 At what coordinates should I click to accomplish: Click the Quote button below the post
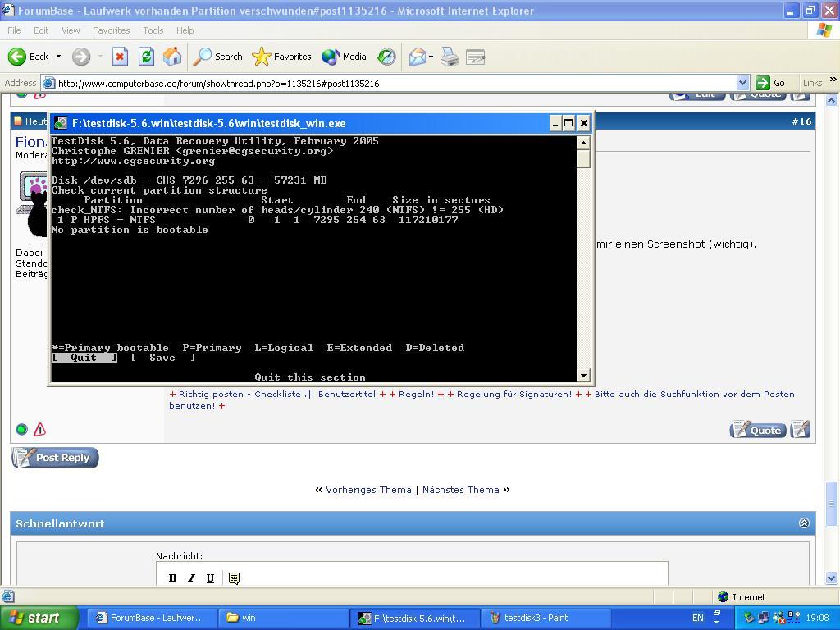[x=758, y=430]
